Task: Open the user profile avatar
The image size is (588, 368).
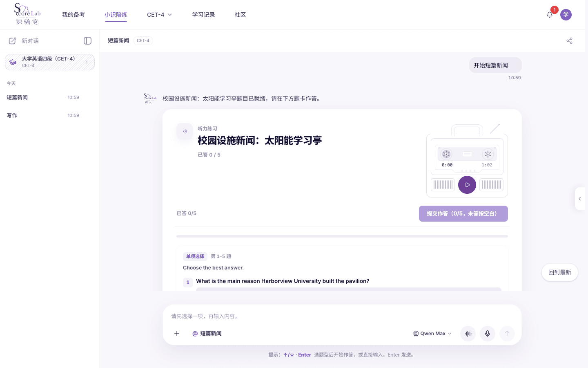Action: 566,15
